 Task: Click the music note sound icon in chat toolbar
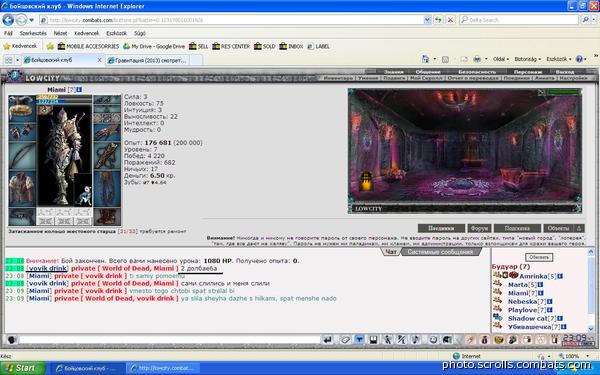[x=416, y=340]
